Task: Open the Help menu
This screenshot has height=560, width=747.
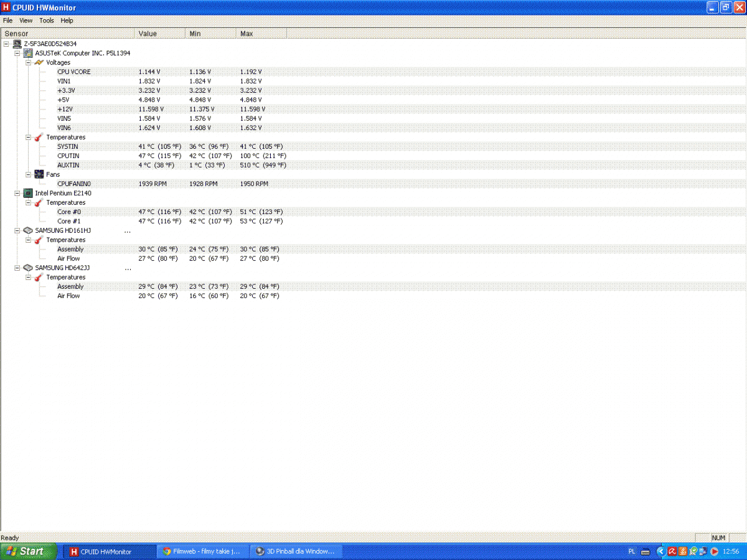Action: [x=67, y=21]
